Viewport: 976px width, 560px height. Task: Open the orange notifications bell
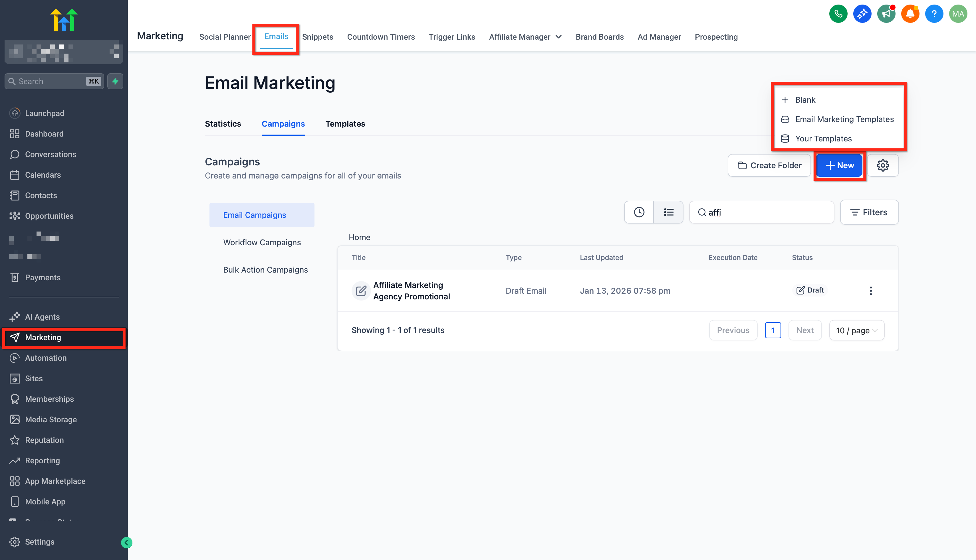click(x=910, y=14)
